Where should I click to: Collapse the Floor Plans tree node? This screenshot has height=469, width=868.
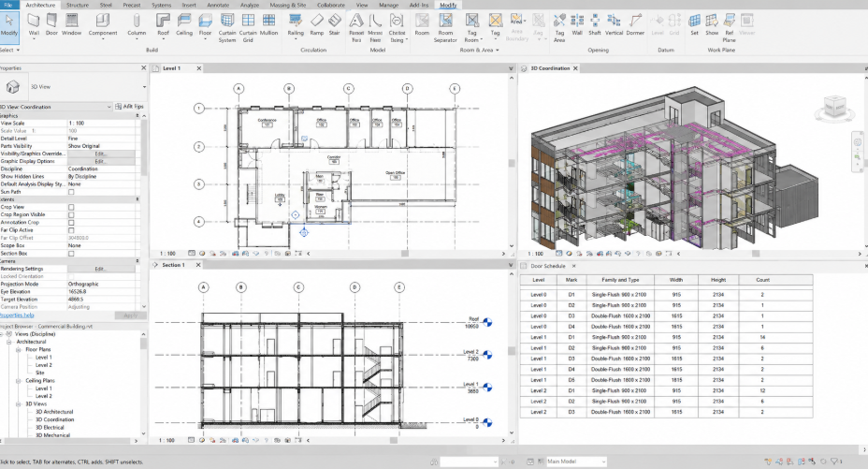18,350
